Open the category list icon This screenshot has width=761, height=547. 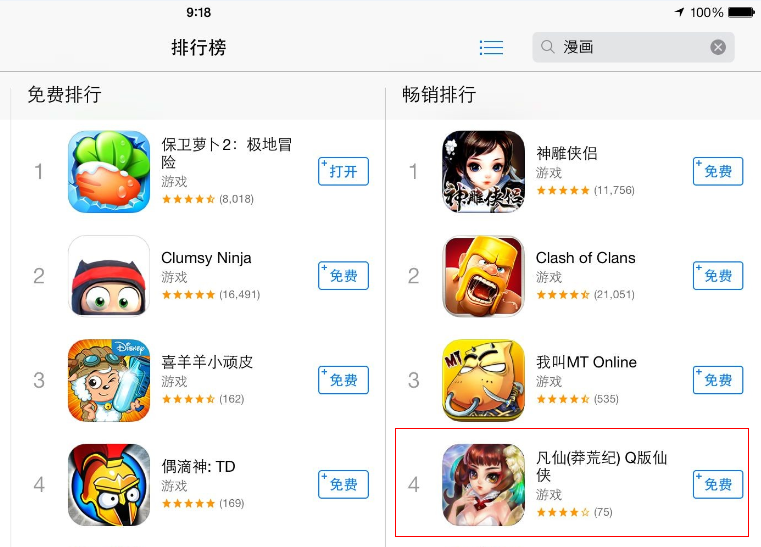click(491, 48)
